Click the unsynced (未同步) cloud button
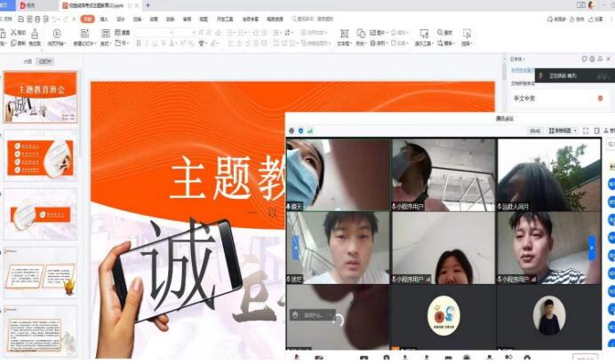This screenshot has height=364, width=615. click(556, 19)
